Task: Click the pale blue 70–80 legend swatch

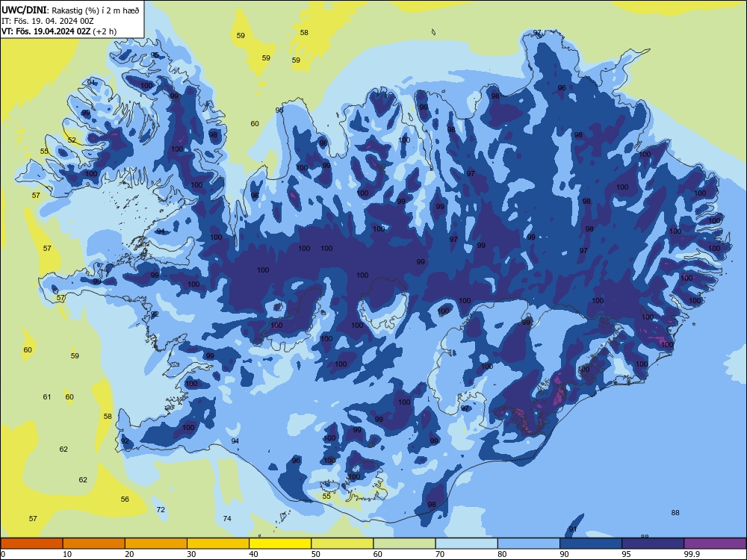Action: (467, 544)
